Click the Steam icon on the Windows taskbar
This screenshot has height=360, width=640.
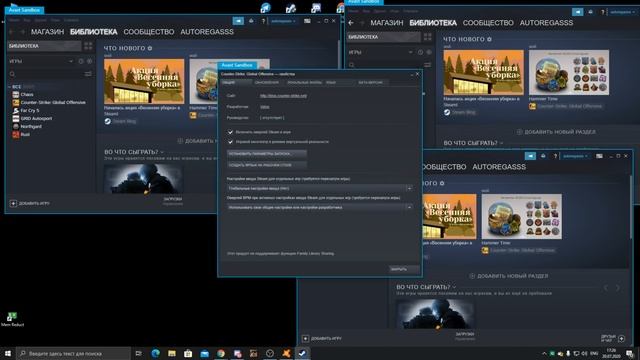tap(302, 353)
